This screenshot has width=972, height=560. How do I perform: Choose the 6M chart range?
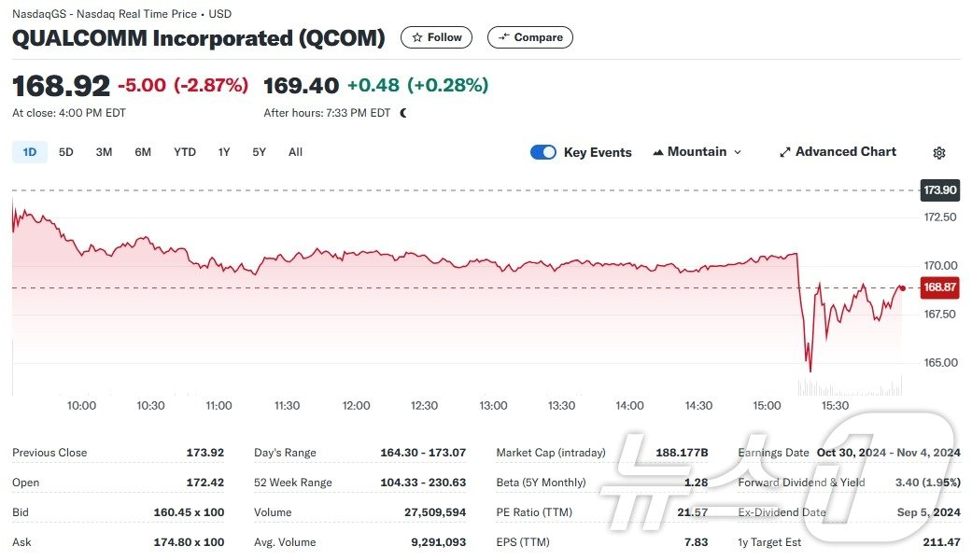pyautogui.click(x=143, y=152)
